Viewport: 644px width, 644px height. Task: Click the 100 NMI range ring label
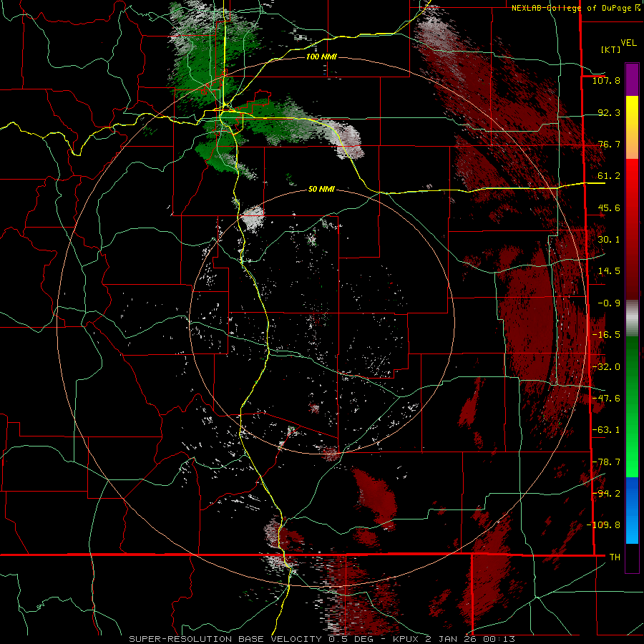click(321, 57)
